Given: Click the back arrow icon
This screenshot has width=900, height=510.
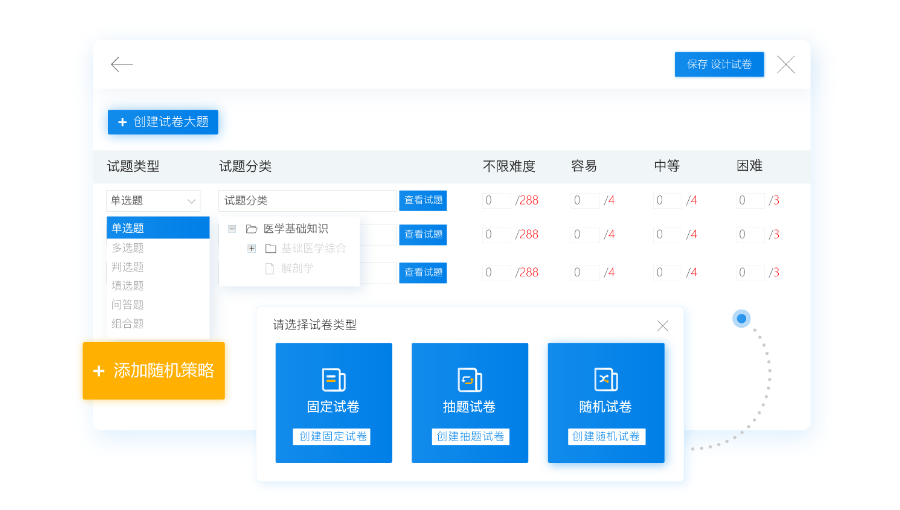Looking at the screenshot, I should tap(122, 65).
